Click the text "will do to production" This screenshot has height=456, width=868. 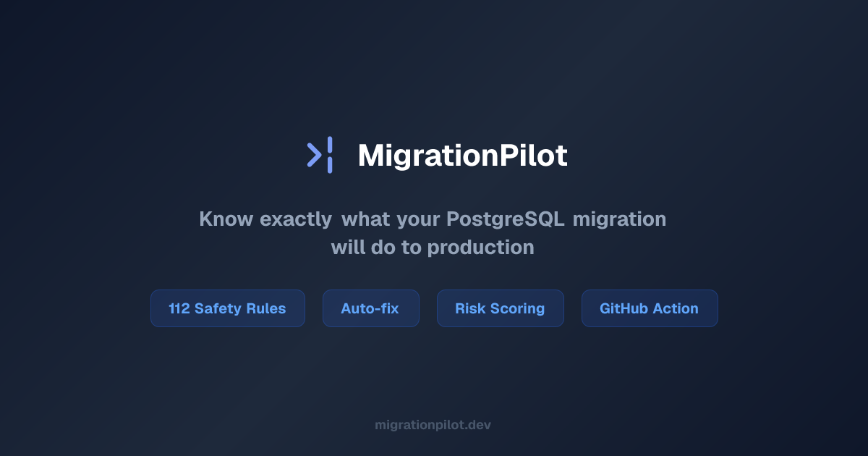tap(433, 248)
